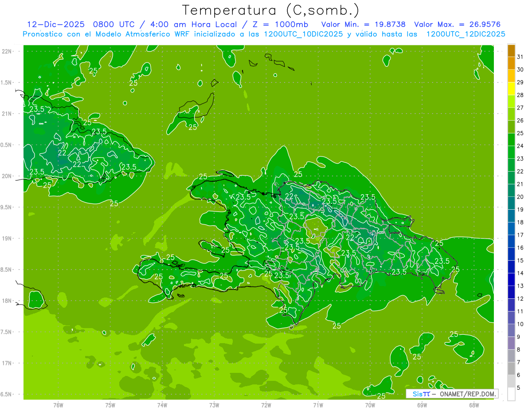Click the legend scale value 10
Viewport: 532px width, 411px height.
520,324
